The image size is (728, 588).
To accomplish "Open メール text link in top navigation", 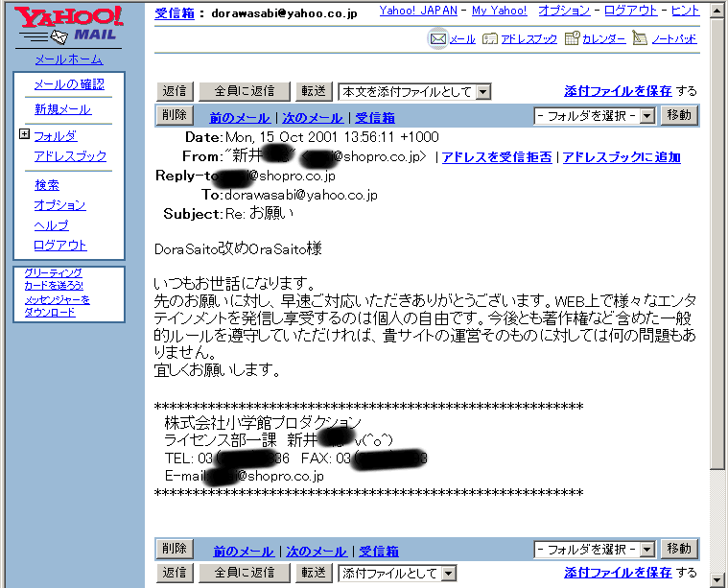I will click(x=462, y=39).
